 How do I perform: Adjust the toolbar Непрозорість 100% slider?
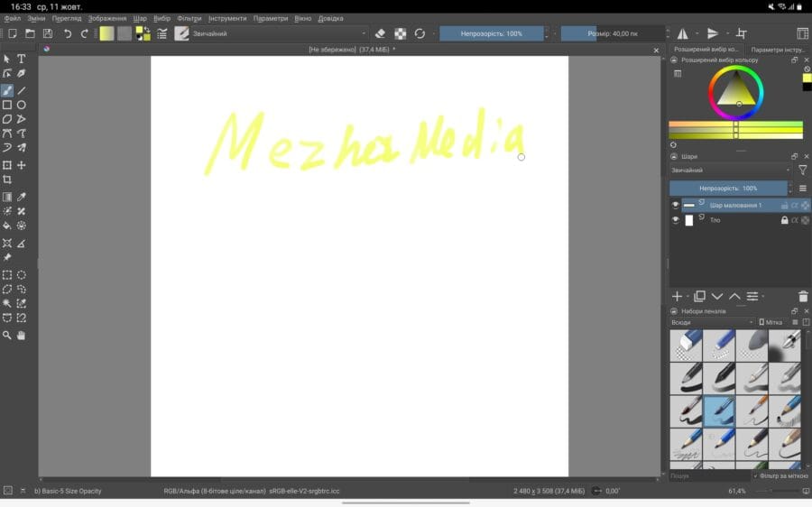coord(492,33)
